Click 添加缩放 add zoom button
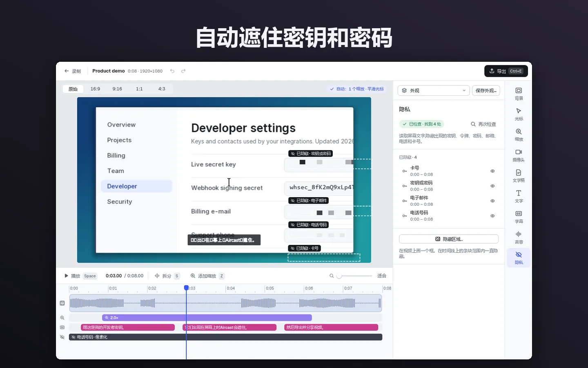Viewport: 588px width, 368px height. [207, 276]
